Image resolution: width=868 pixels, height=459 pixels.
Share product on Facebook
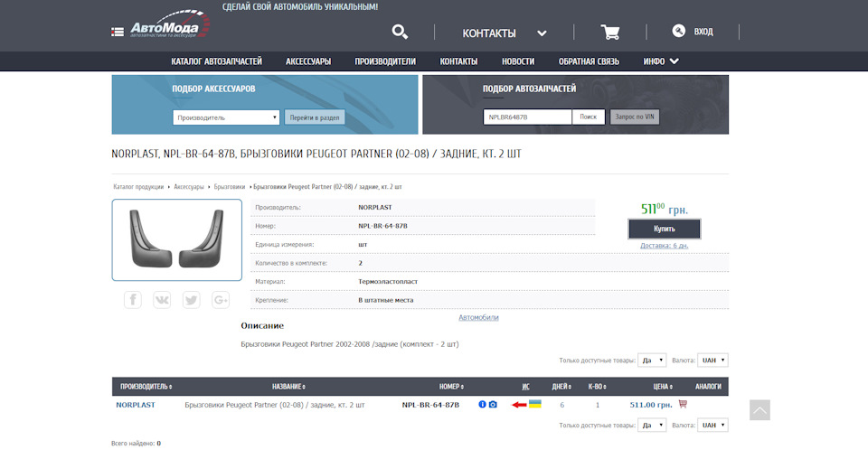coord(133,300)
